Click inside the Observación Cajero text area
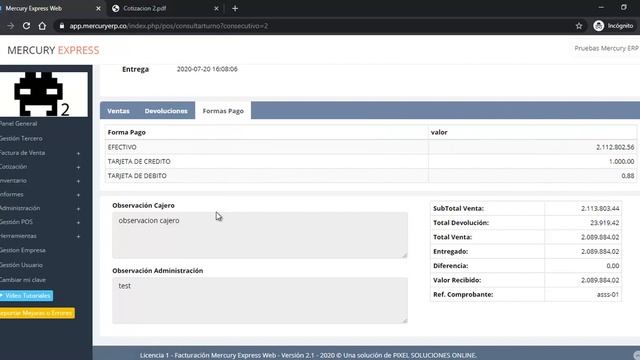The width and height of the screenshot is (640, 360). coord(260,235)
